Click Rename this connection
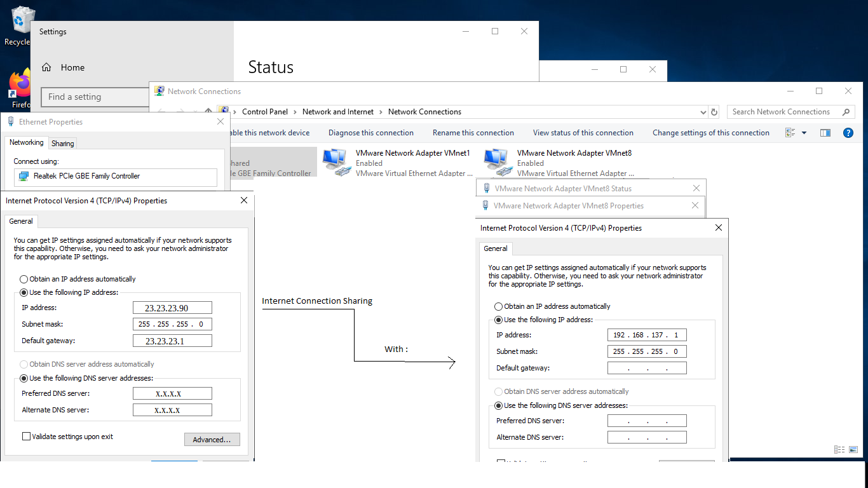 coord(473,133)
